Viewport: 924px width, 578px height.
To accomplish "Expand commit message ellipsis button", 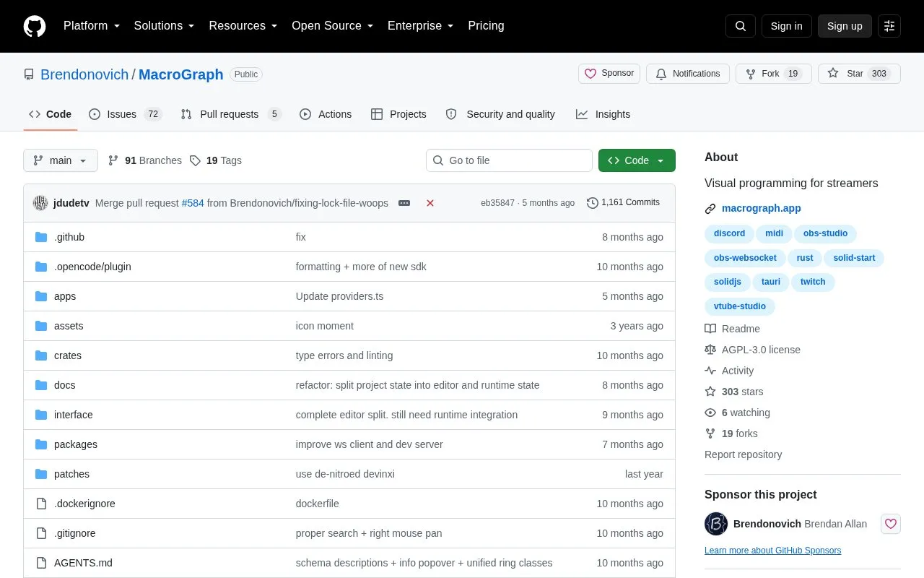I will [x=404, y=203].
